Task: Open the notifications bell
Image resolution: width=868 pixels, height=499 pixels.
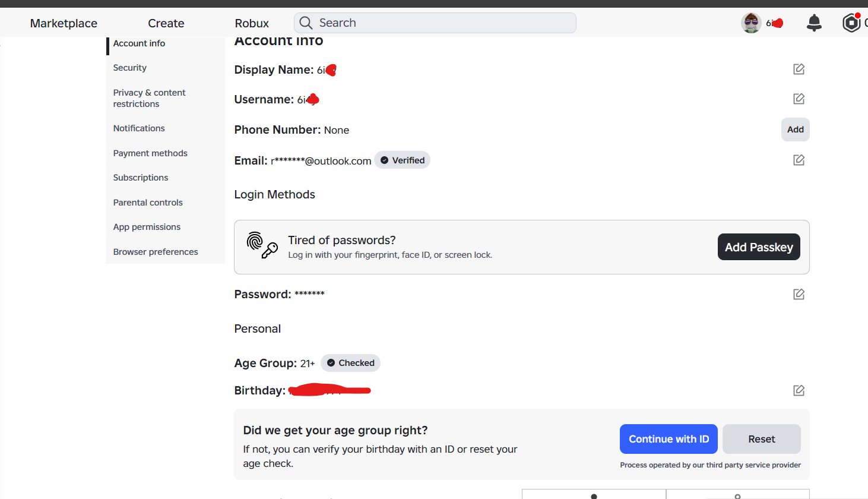Action: pos(814,23)
